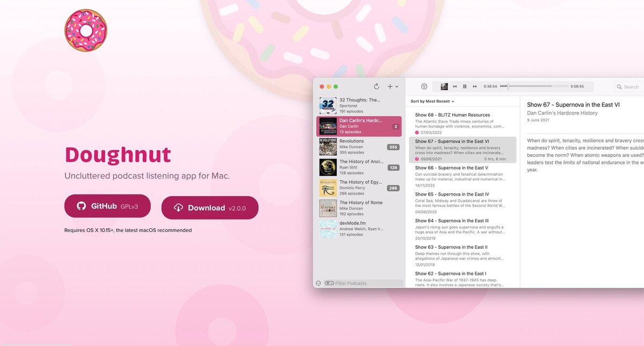
Task: Focus the Filter Podcasts field
Action: click(x=363, y=283)
